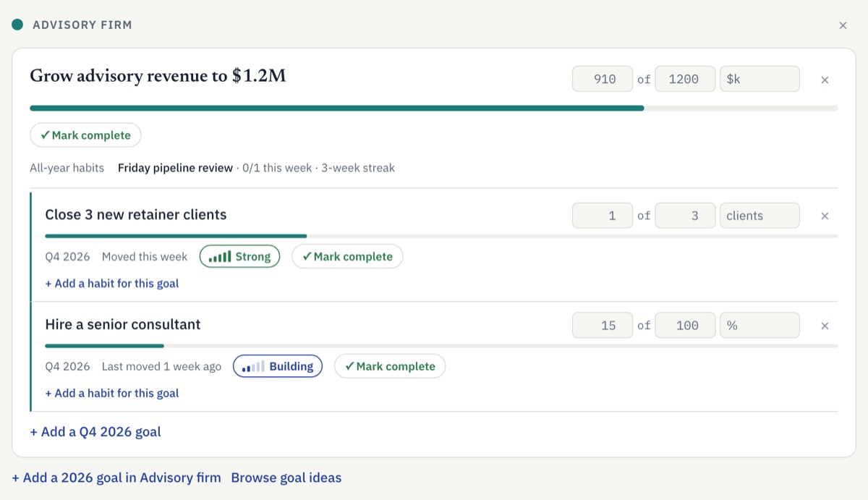Edit the 910 current revenue value

pyautogui.click(x=603, y=79)
